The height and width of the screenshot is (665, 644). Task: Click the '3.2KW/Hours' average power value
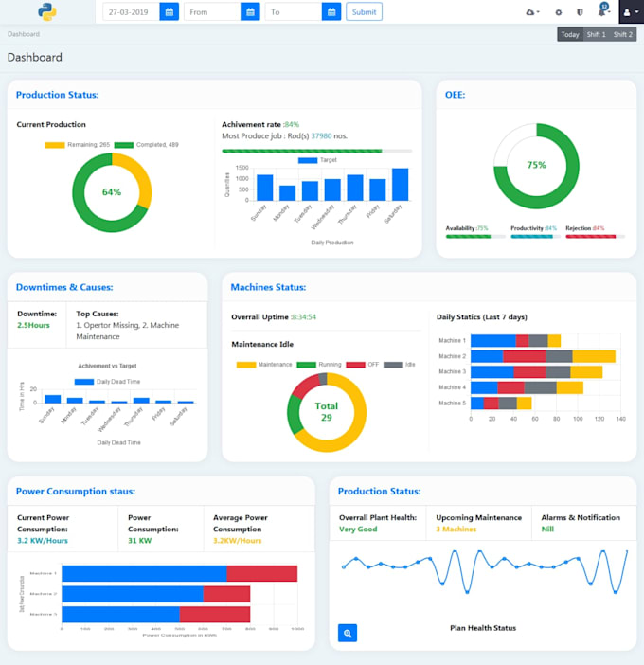[237, 541]
